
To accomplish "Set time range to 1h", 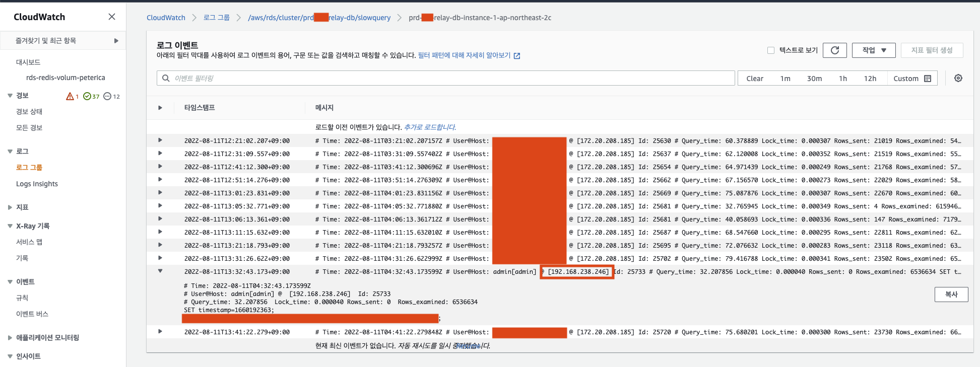I will pyautogui.click(x=842, y=79).
